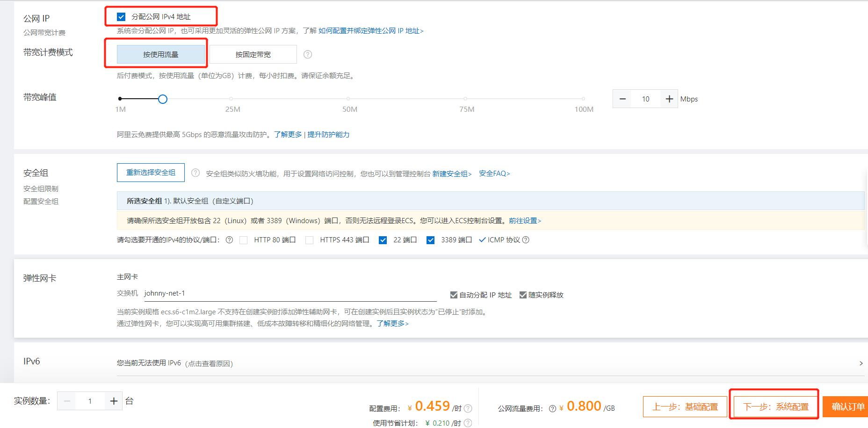Screen dimensions: 868x428
Task: Click the 所选安全组 默认安全组 row
Action: [490, 201]
